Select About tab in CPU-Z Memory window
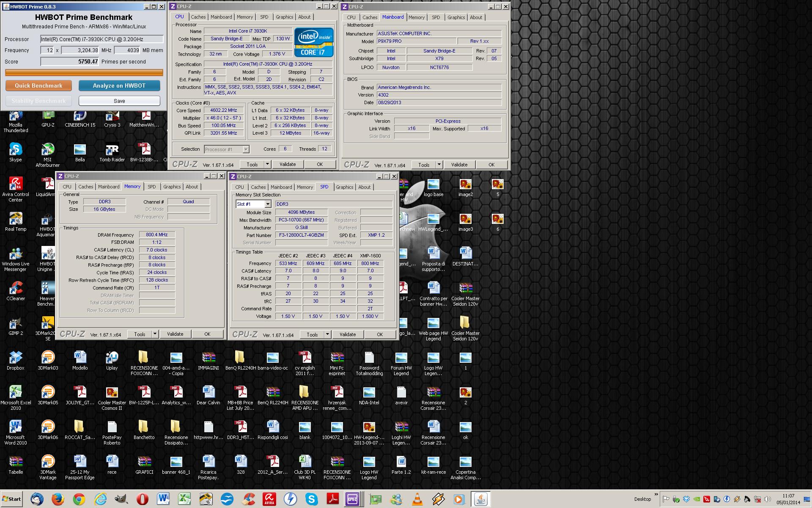Screen dimensions: 812x508 click(x=192, y=187)
